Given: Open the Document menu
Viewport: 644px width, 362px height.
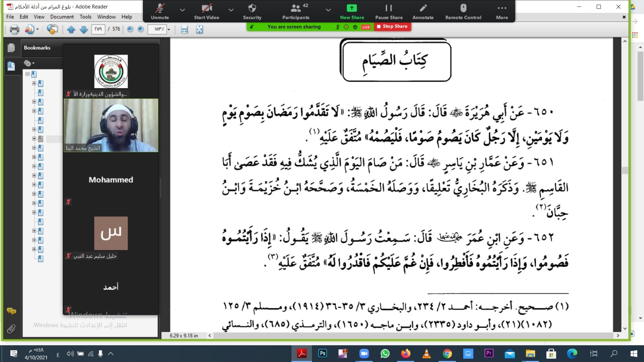Looking at the screenshot, I should click(62, 17).
